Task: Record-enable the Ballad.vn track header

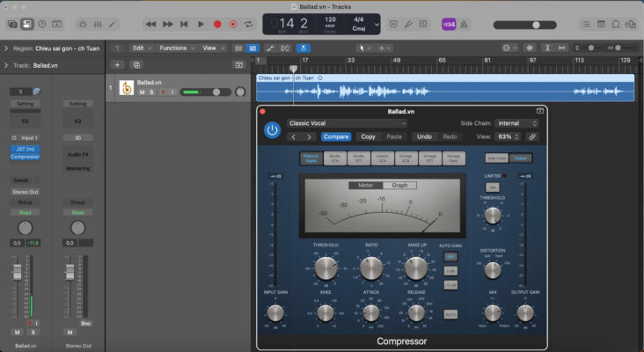Action: (163, 92)
